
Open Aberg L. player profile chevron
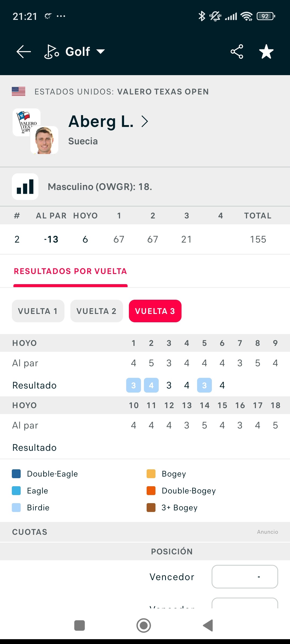[x=145, y=121]
